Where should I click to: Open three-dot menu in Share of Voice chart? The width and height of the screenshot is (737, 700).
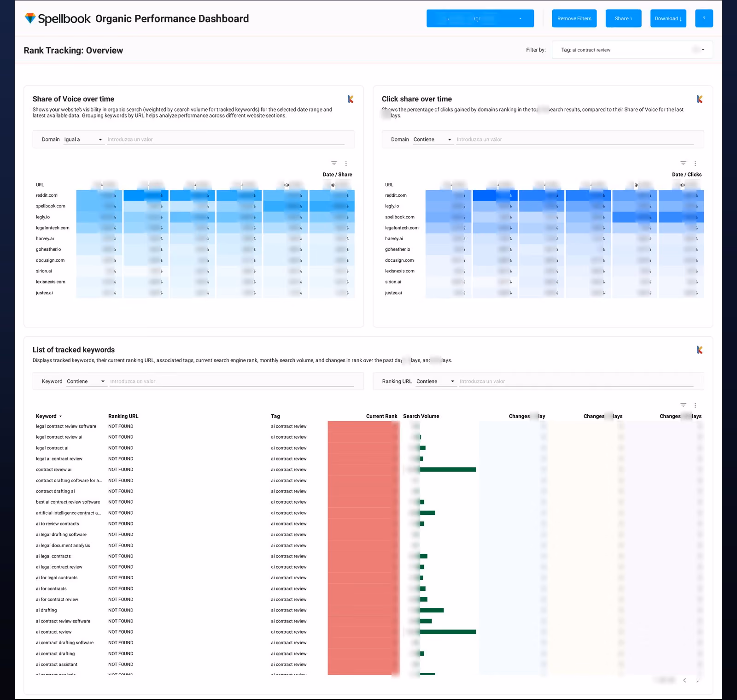click(346, 163)
